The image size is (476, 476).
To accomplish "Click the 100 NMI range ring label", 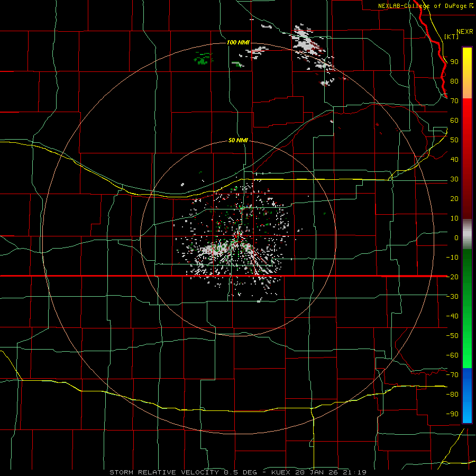I will [238, 42].
